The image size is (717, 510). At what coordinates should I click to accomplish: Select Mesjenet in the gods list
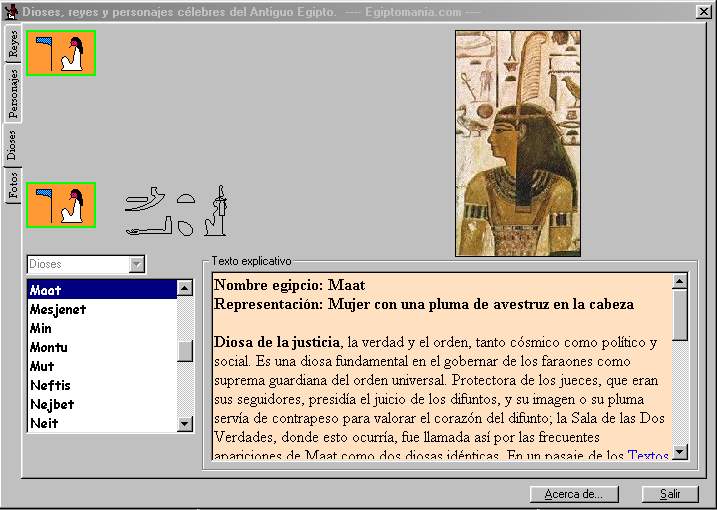pos(102,309)
